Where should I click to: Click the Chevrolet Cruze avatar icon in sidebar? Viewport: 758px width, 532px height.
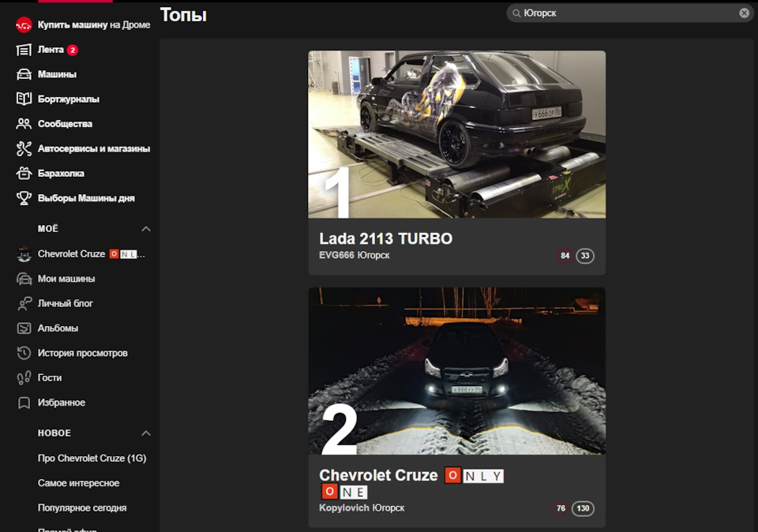point(24,254)
